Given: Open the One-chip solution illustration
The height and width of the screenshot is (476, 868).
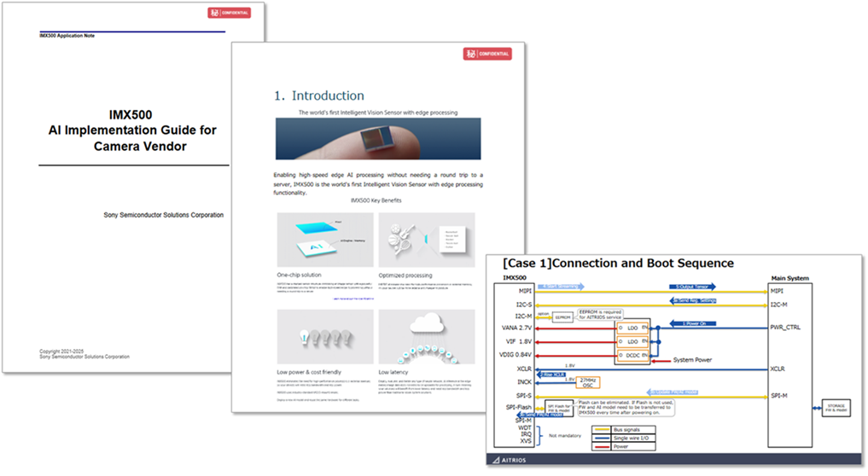Looking at the screenshot, I should (325, 240).
